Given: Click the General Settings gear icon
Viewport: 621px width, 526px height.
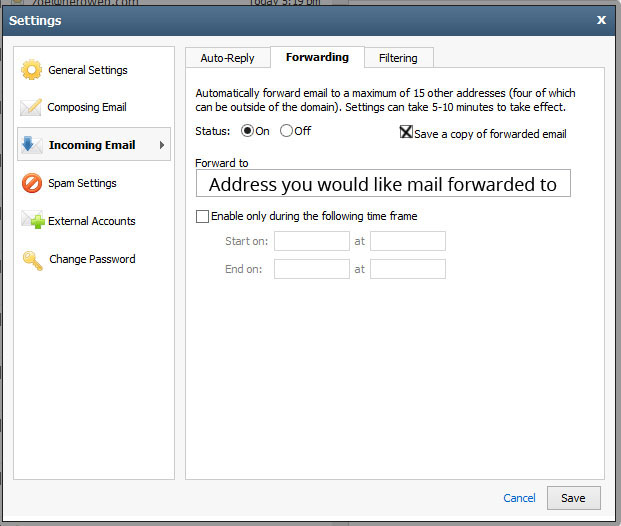Looking at the screenshot, I should coord(31,70).
